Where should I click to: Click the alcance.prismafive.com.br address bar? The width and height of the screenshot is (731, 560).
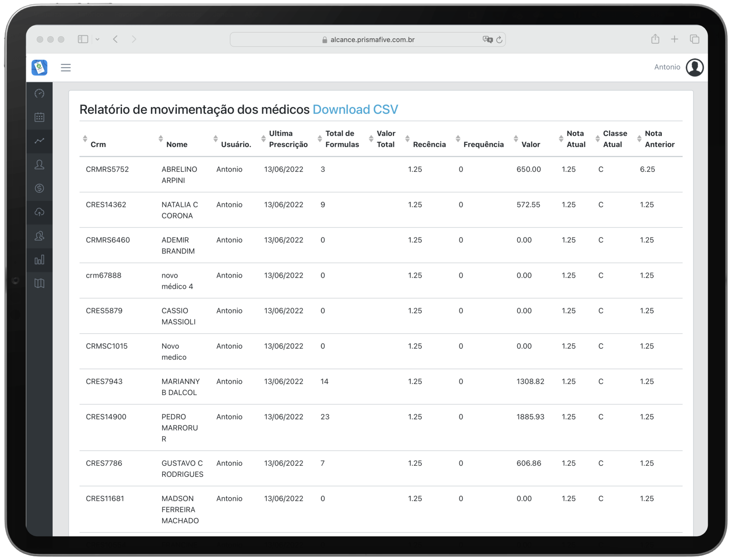click(372, 40)
